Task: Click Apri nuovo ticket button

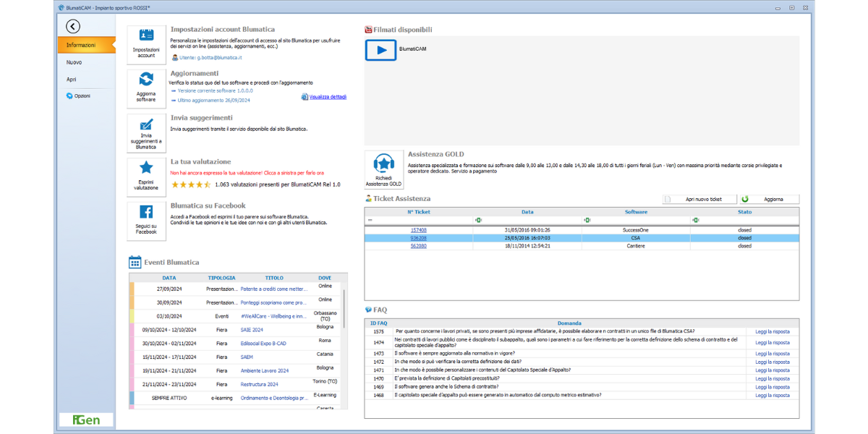Action: click(x=700, y=199)
